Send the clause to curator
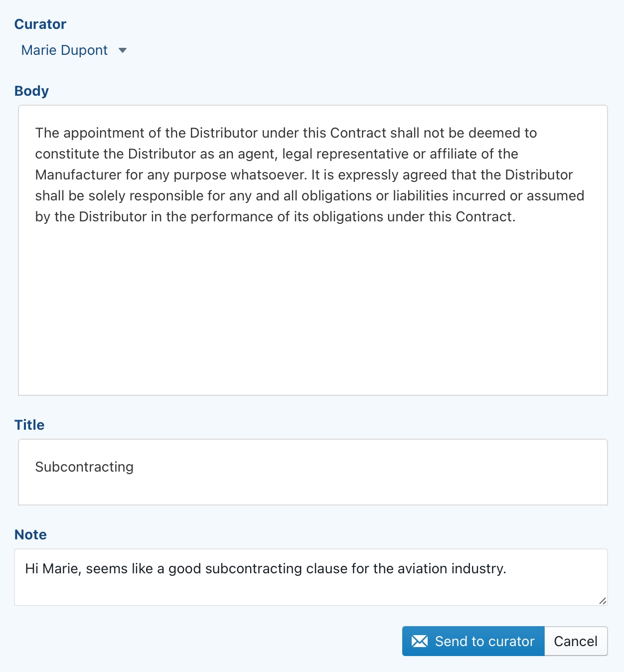The width and height of the screenshot is (624, 672). click(x=473, y=641)
